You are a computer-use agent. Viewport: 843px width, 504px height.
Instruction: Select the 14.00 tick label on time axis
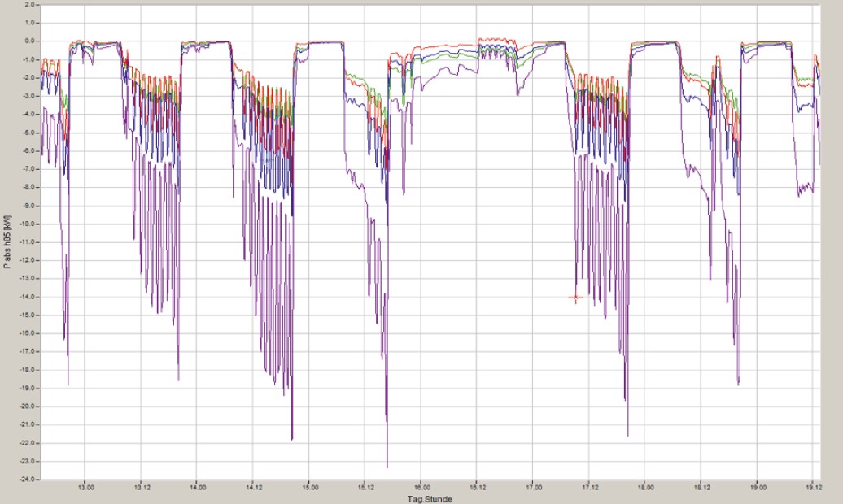(x=198, y=488)
